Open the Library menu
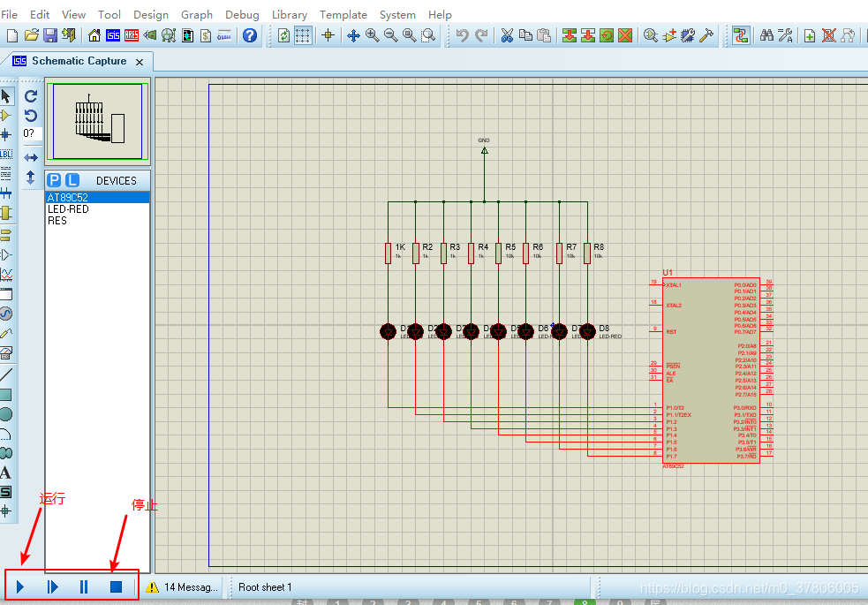The height and width of the screenshot is (605, 868). pyautogui.click(x=289, y=15)
